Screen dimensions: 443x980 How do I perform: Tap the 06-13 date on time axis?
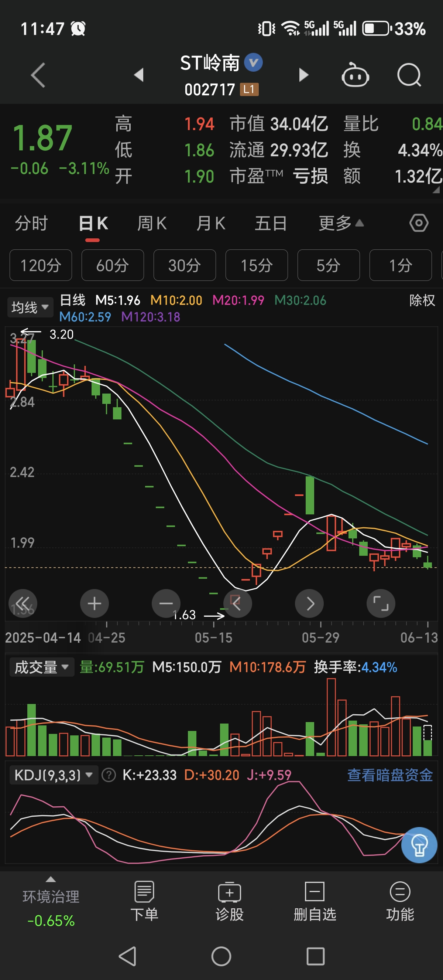419,637
